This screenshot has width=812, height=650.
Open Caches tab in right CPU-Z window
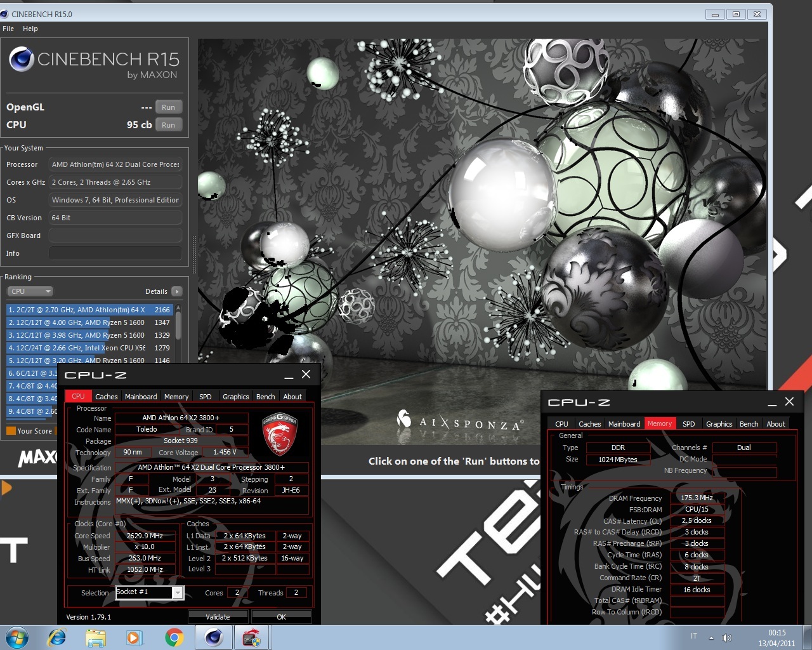point(590,423)
